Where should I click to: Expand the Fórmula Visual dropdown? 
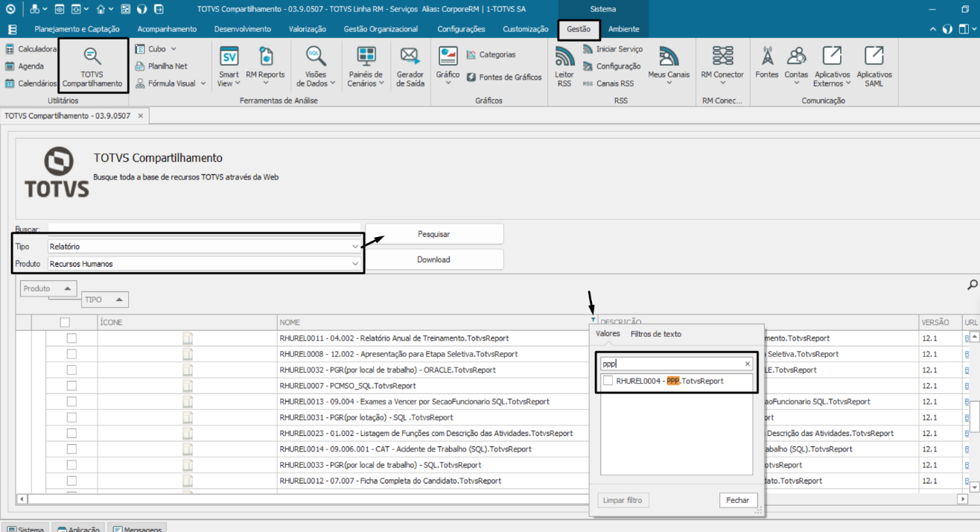click(203, 83)
